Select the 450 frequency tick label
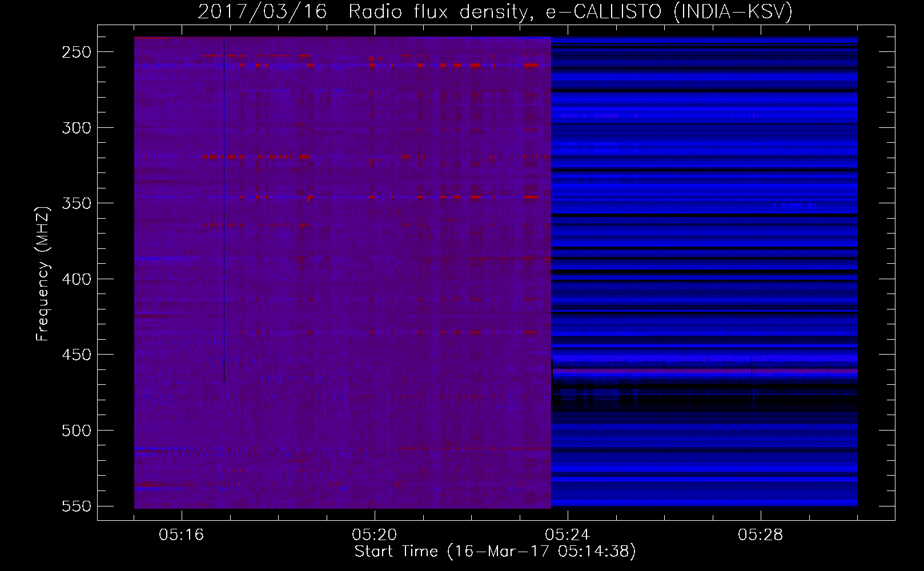 [x=77, y=355]
